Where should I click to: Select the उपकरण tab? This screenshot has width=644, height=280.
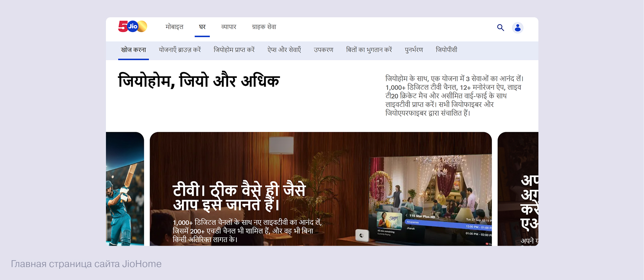[324, 50]
